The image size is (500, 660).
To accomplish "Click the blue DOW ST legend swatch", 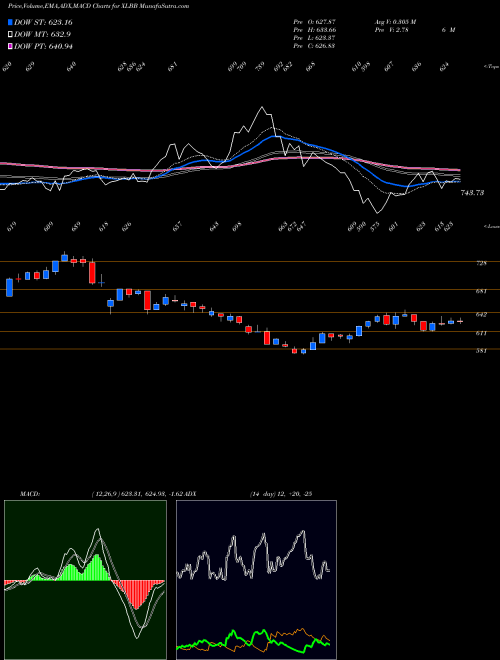I will (x=10, y=22).
